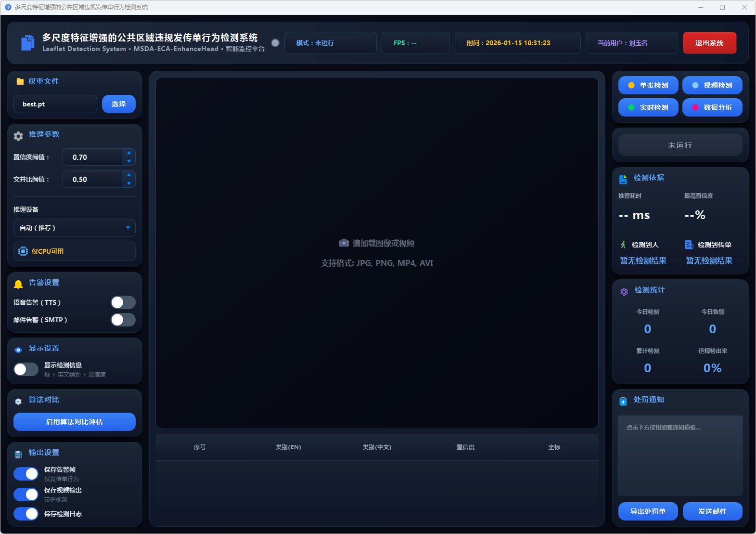
Task: Click the penalty notice clipboard icon
Action: (623, 401)
